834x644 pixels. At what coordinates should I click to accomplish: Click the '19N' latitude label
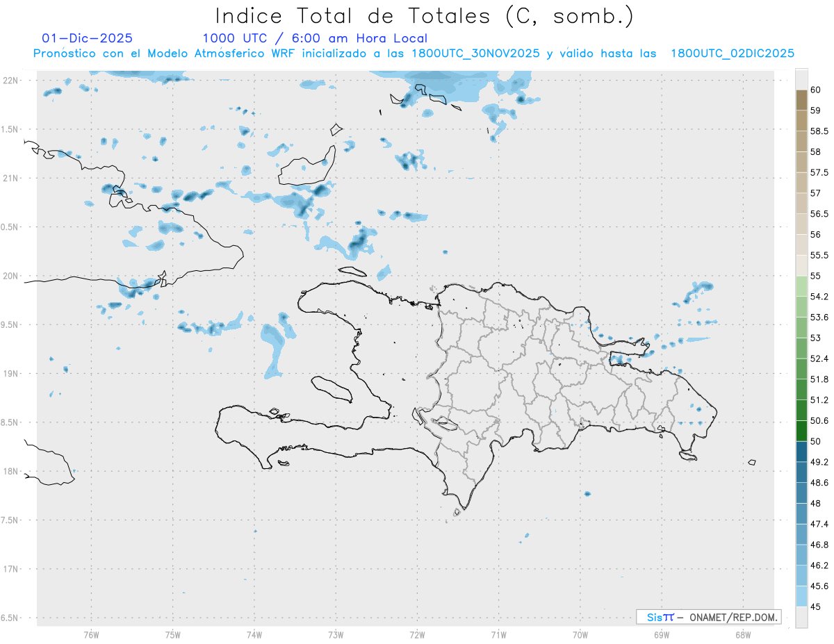(10, 374)
